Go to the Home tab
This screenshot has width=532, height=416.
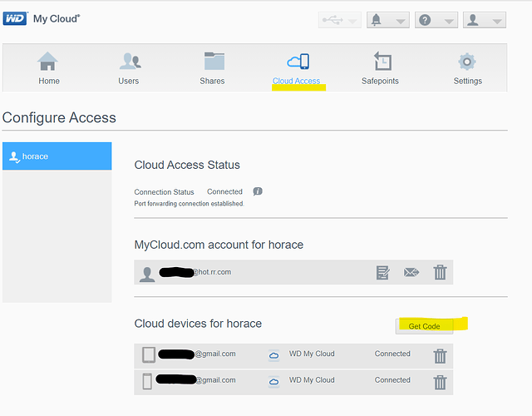click(49, 68)
